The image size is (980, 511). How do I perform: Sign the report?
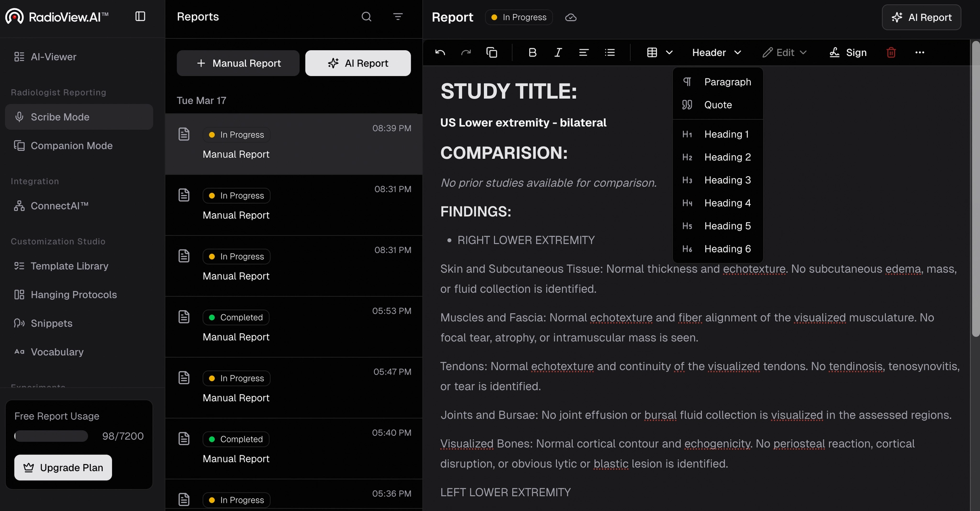(848, 53)
